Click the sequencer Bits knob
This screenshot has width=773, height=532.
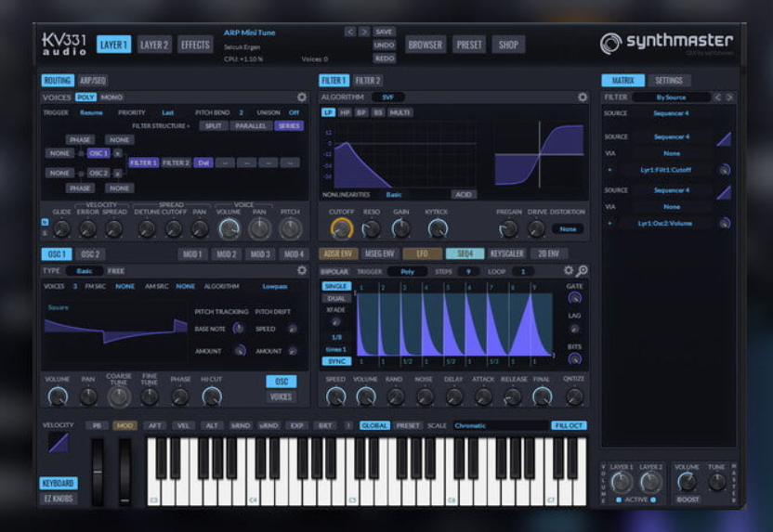coord(574,359)
